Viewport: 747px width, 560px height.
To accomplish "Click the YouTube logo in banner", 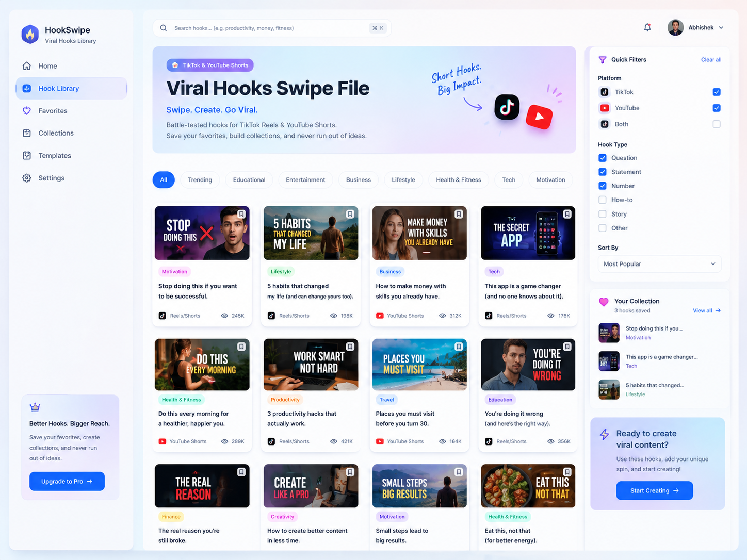I will [x=539, y=117].
